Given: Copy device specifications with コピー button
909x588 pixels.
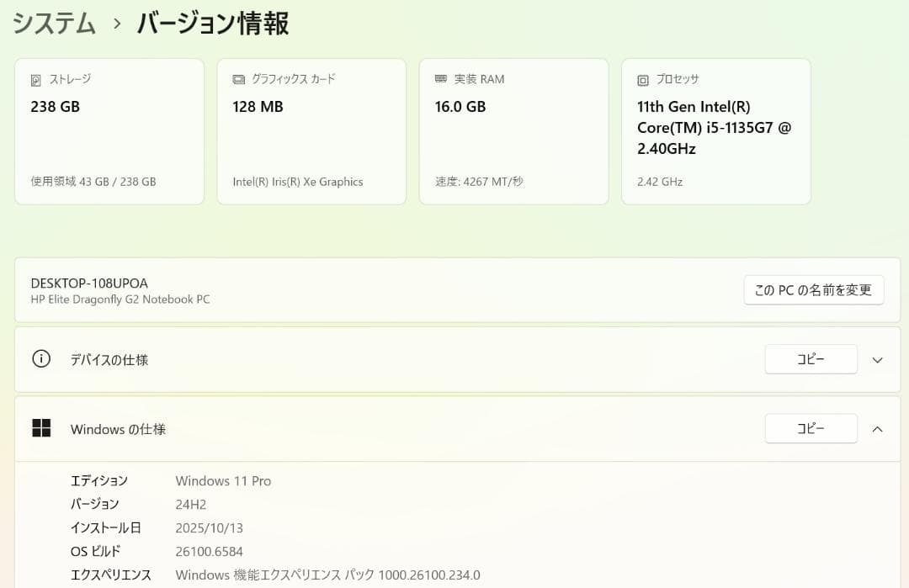Looking at the screenshot, I should click(810, 359).
